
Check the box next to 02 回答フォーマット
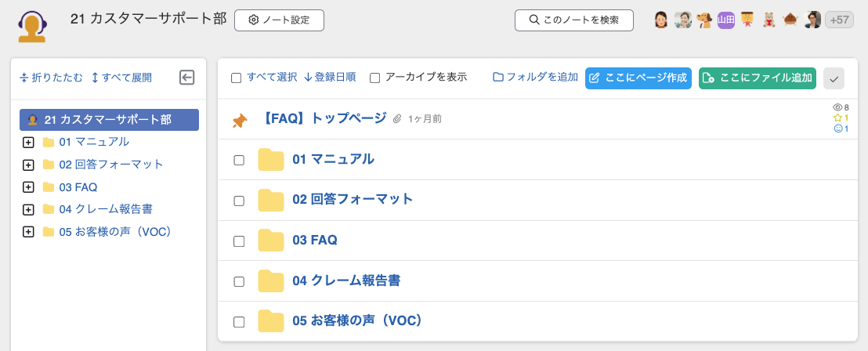point(239,201)
